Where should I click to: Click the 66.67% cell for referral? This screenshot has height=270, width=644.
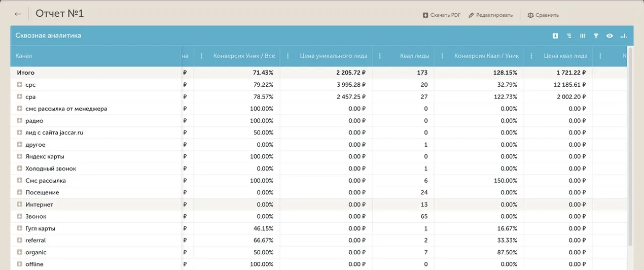click(x=264, y=240)
